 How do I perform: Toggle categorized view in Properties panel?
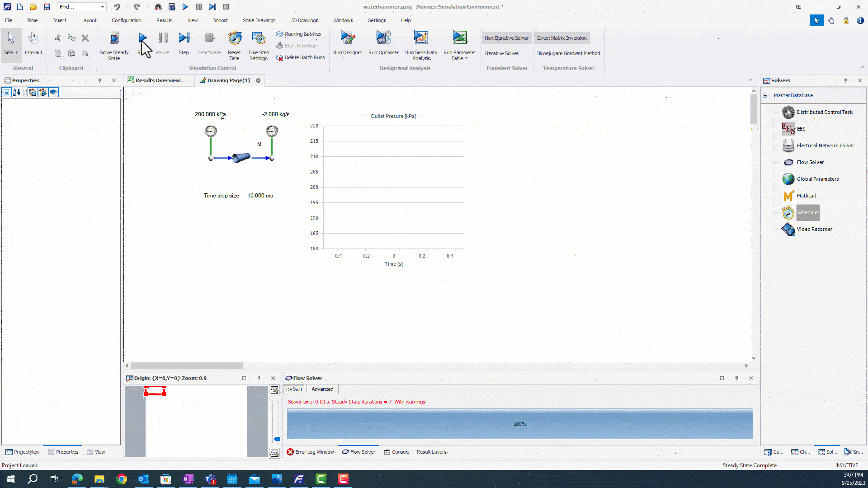(6, 92)
